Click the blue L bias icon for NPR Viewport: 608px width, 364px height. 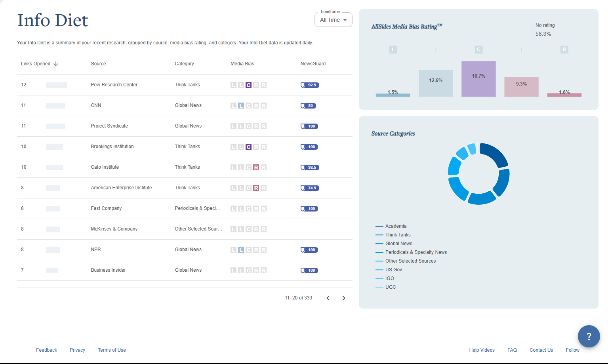pos(241,250)
